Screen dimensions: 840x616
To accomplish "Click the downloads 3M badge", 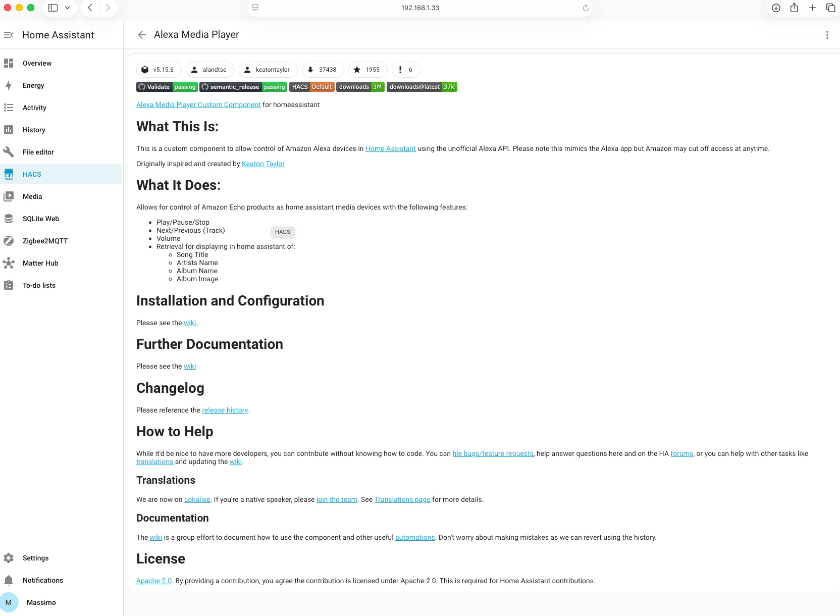I will point(360,87).
